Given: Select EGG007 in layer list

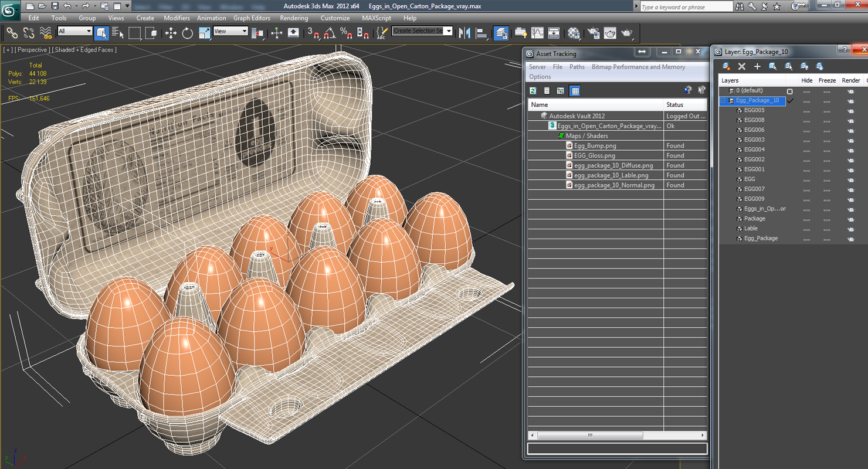Looking at the screenshot, I should 754,189.
